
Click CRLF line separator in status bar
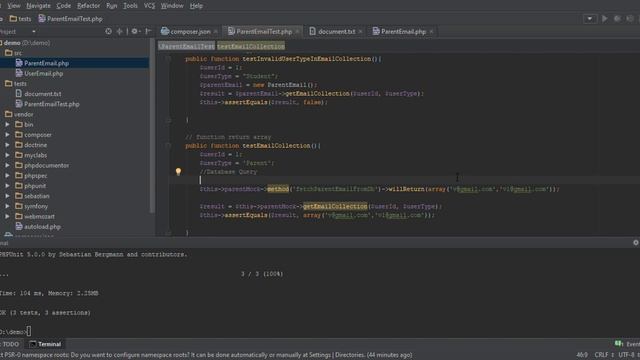click(x=604, y=355)
